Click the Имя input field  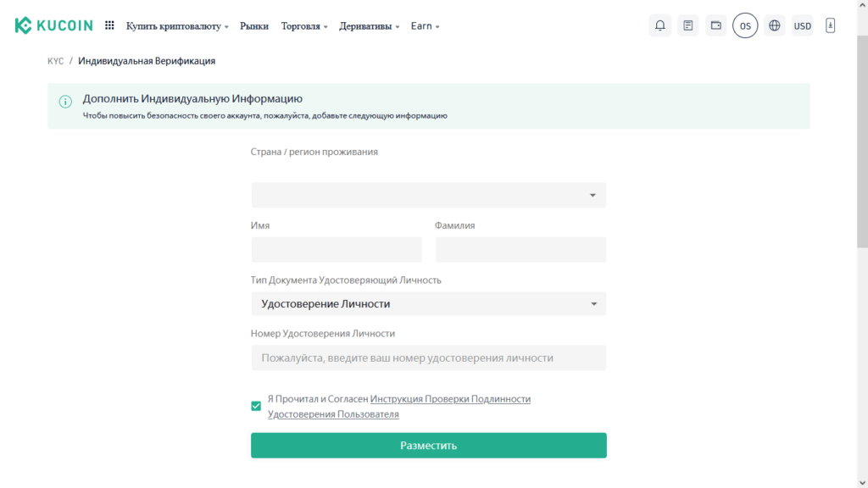point(336,249)
